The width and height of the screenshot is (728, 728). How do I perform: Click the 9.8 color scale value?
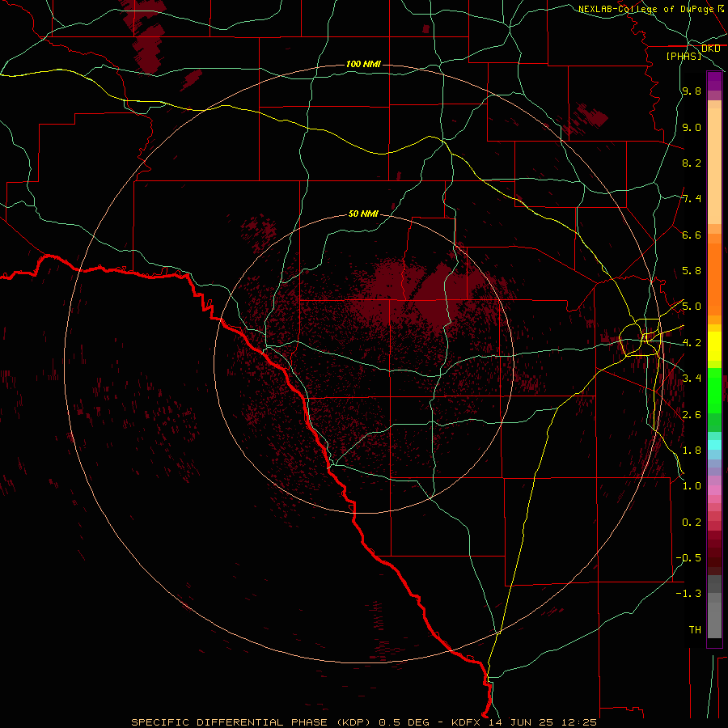pyautogui.click(x=692, y=91)
